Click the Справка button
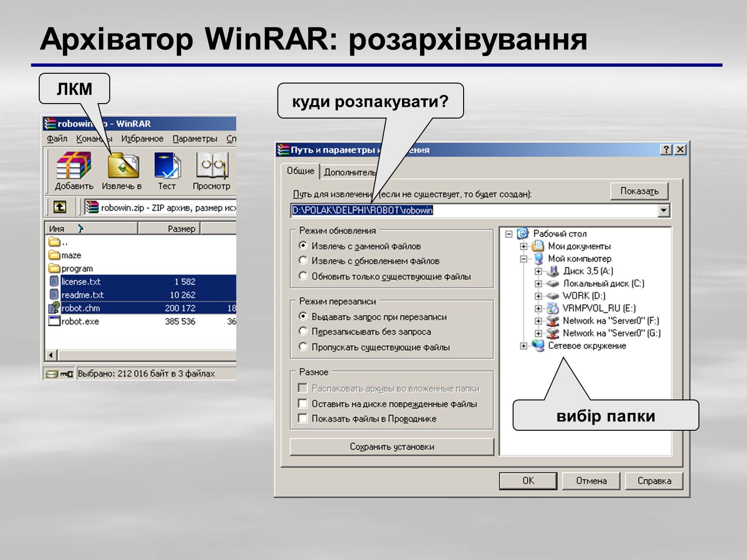 coord(654,481)
